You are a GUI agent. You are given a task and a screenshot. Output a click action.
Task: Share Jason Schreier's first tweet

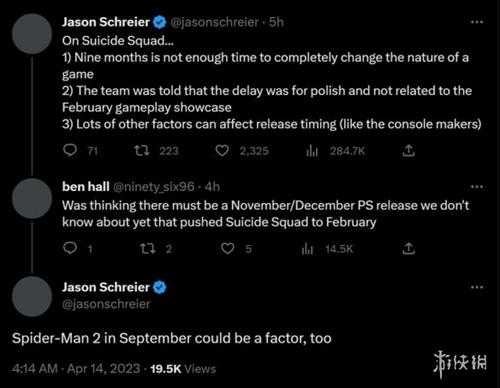point(408,151)
